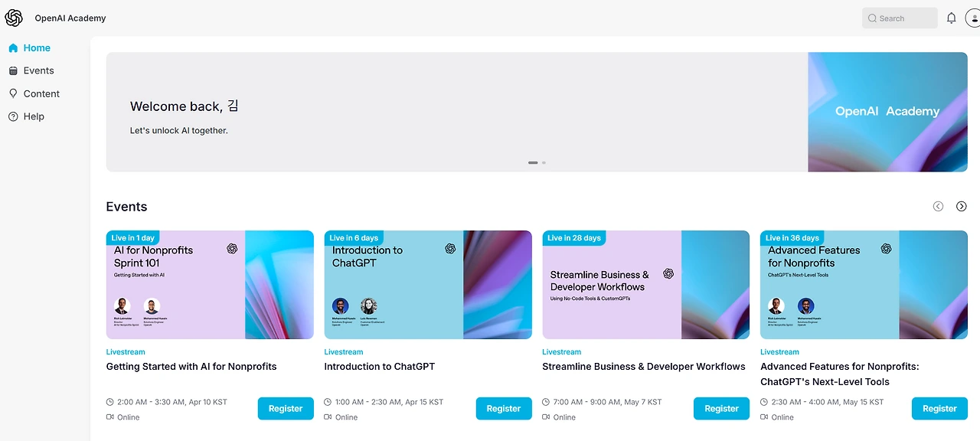980x441 pixels.
Task: Open the notifications bell
Action: click(x=952, y=18)
